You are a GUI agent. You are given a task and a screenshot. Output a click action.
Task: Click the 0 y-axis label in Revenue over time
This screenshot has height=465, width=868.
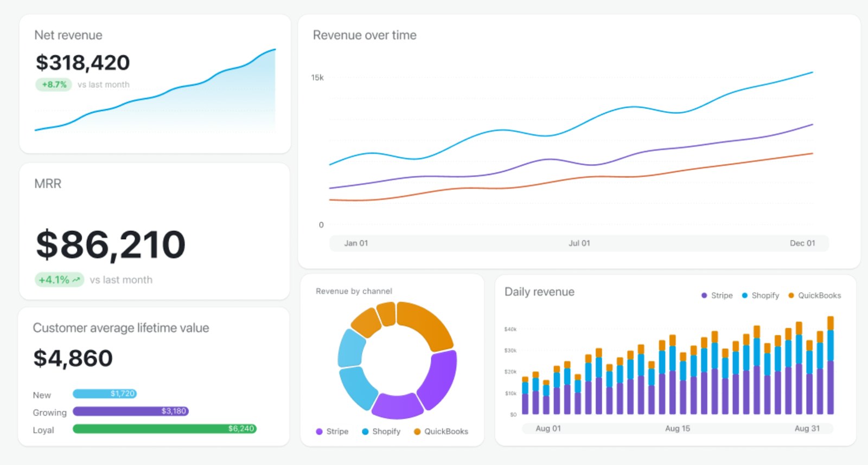321,225
